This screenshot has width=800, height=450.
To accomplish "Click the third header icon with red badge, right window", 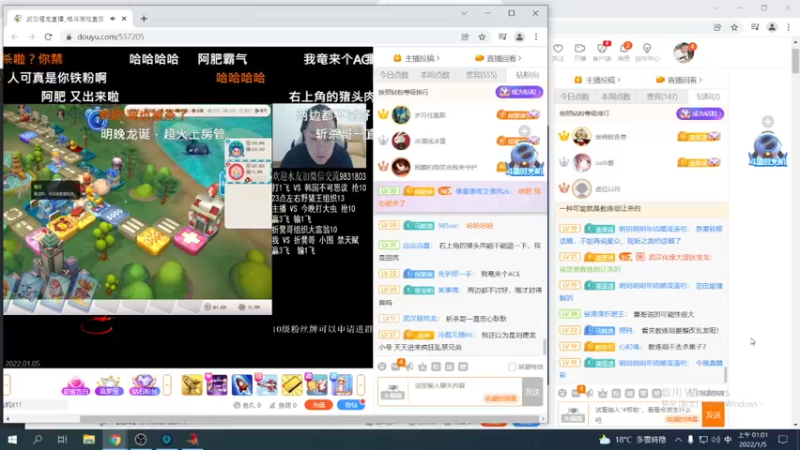I will click(x=602, y=49).
